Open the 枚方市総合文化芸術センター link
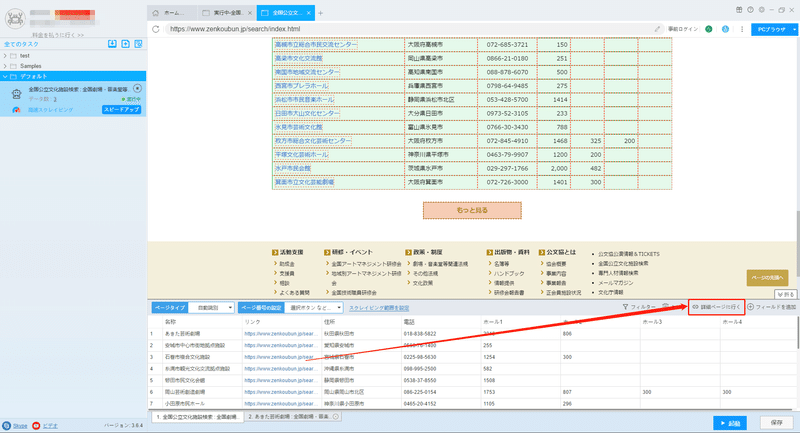The height and width of the screenshot is (433, 800). click(313, 141)
